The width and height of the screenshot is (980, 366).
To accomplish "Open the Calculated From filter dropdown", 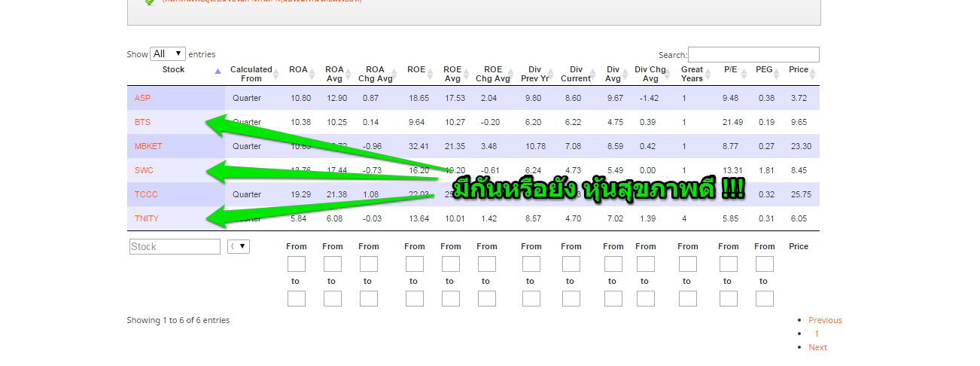I will tap(239, 246).
